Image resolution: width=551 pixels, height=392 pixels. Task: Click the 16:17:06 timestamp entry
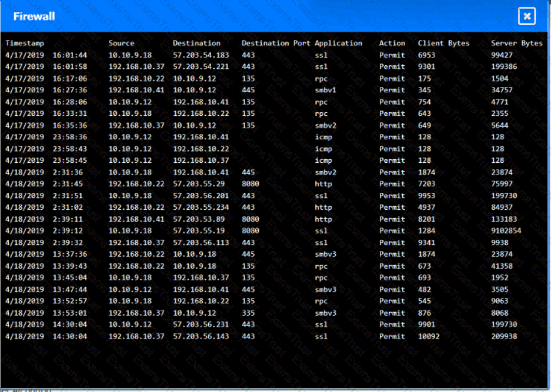(x=69, y=78)
